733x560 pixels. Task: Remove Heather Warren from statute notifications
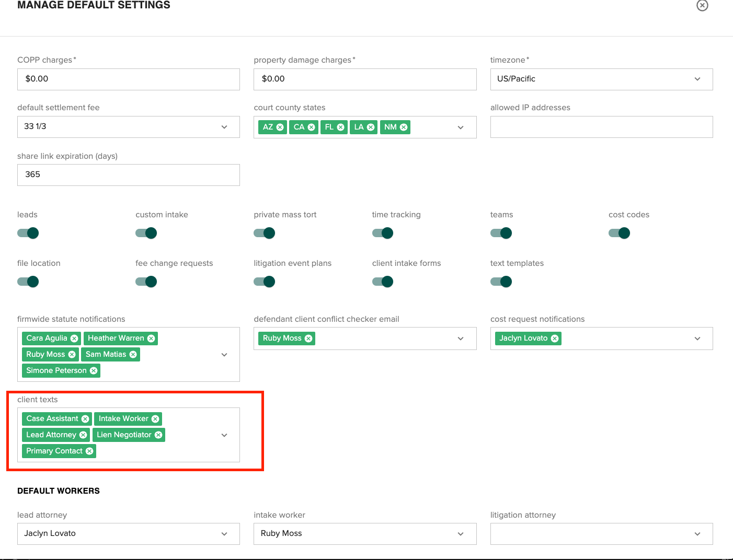(151, 339)
